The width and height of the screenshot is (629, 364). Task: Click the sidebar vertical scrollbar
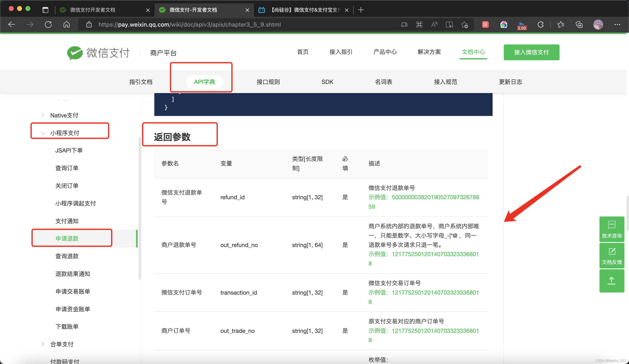click(x=140, y=208)
